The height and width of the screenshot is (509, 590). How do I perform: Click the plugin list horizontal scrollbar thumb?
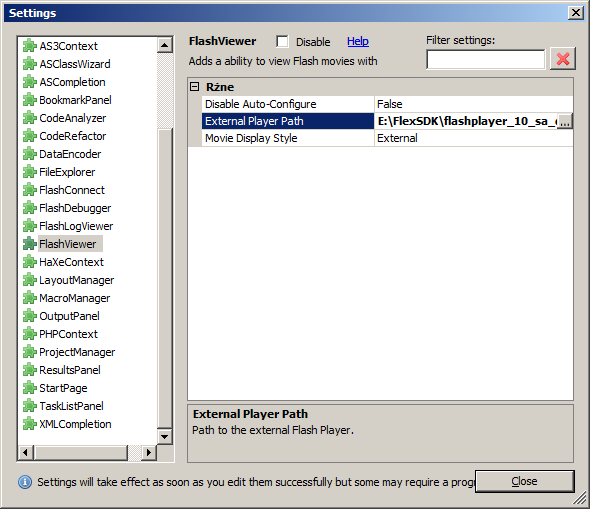tap(81, 452)
